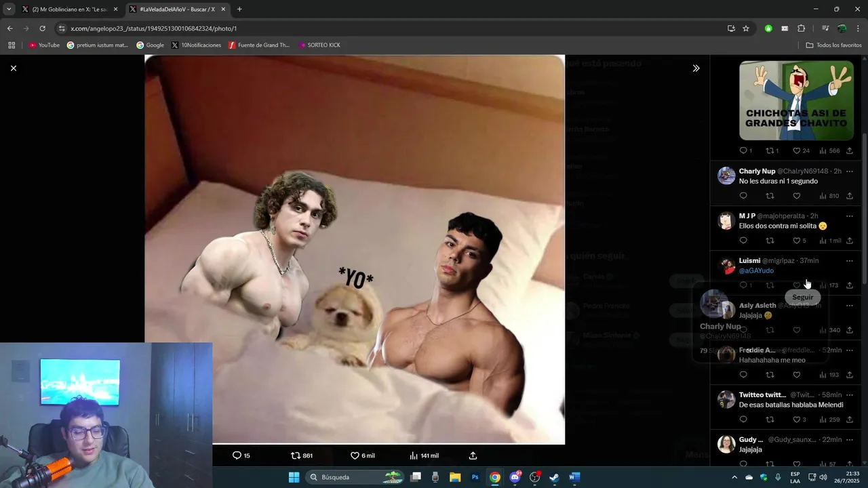Open the YouTube bookmark
The image size is (868, 488).
click(x=44, y=45)
